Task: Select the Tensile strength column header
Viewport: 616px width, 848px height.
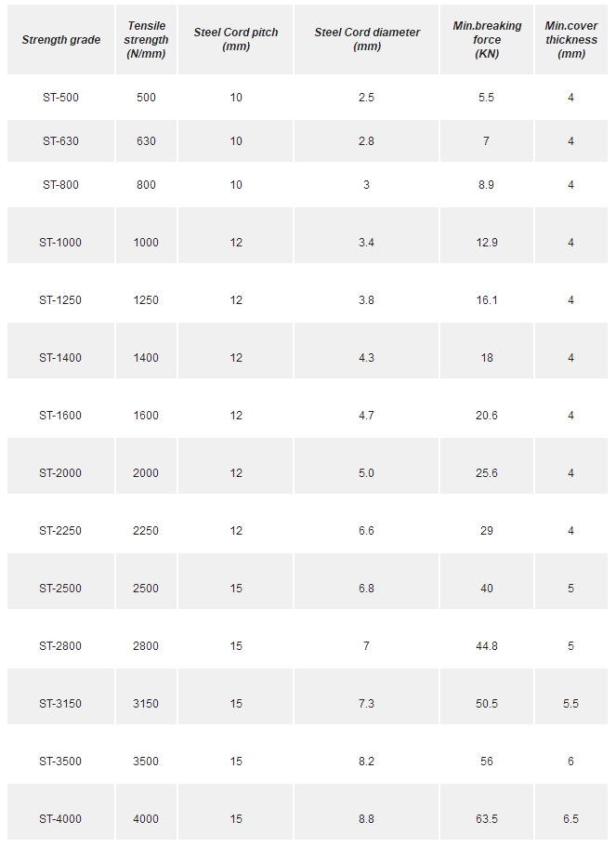Action: [146, 39]
